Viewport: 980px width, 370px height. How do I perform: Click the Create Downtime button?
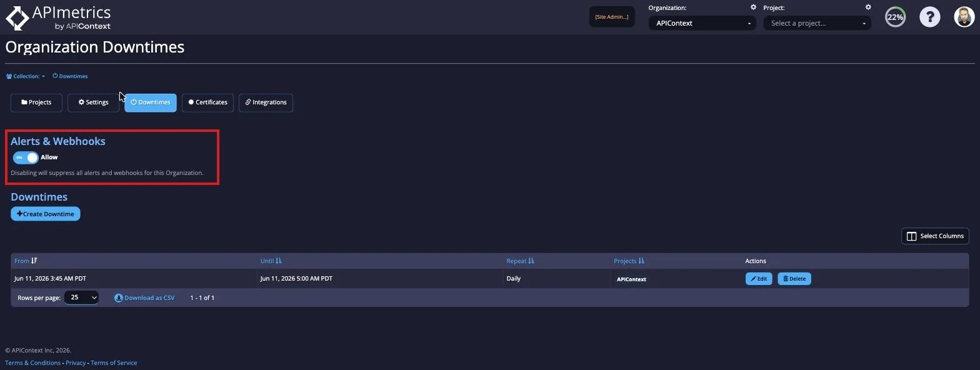(x=46, y=214)
